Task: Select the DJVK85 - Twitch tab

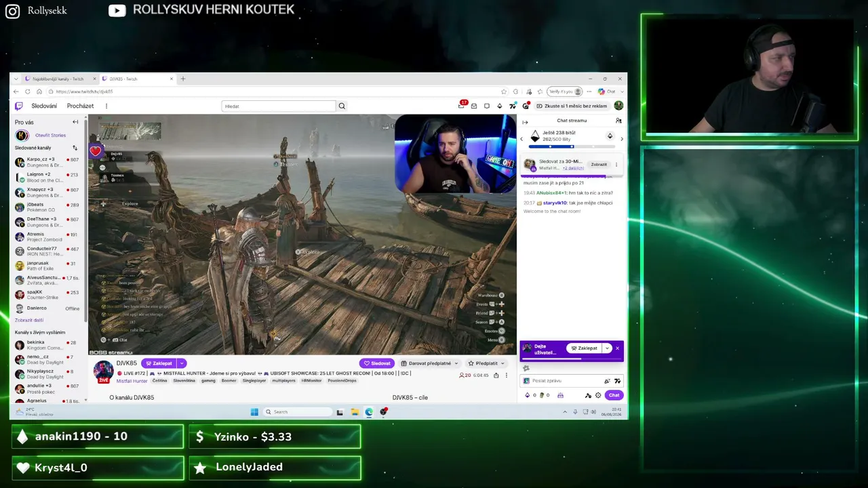Action: 138,79
